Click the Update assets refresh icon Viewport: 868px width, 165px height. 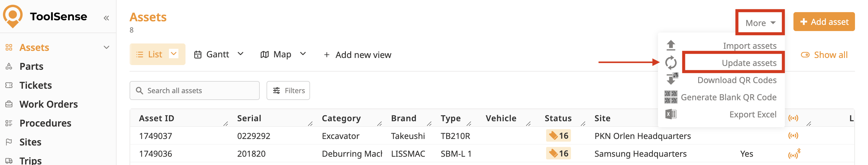[x=671, y=63]
